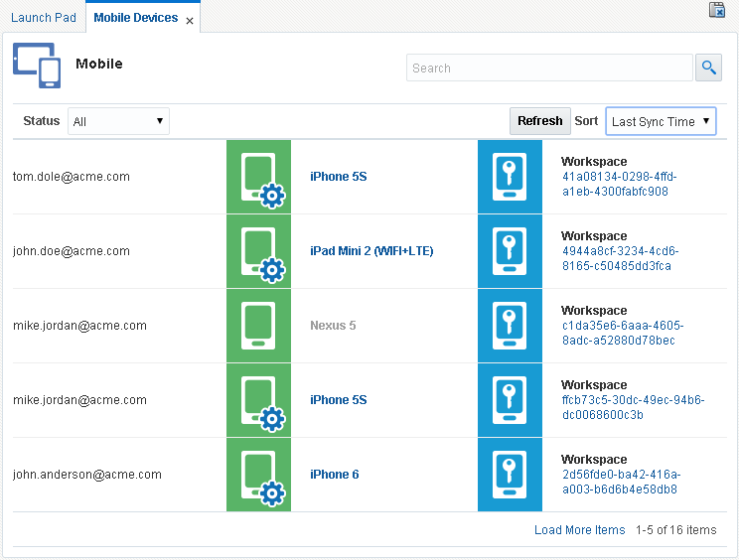Open workspace 4944a8cf-3234-4cd6 link

[620, 258]
